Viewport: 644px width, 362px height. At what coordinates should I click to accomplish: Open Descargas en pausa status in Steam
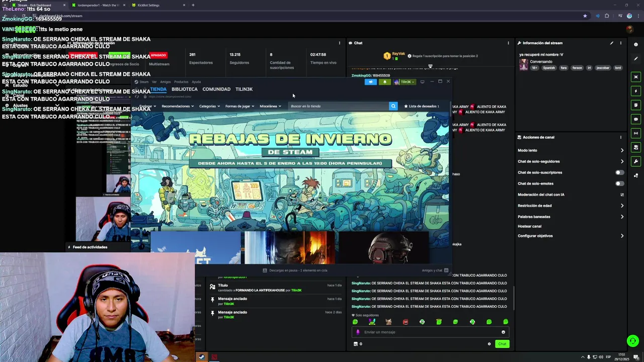pos(295,270)
